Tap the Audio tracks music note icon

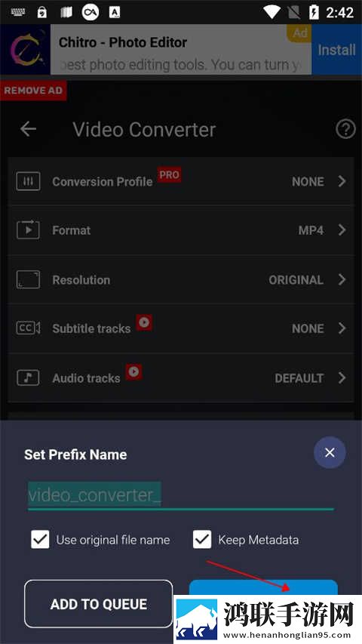pyautogui.click(x=28, y=377)
